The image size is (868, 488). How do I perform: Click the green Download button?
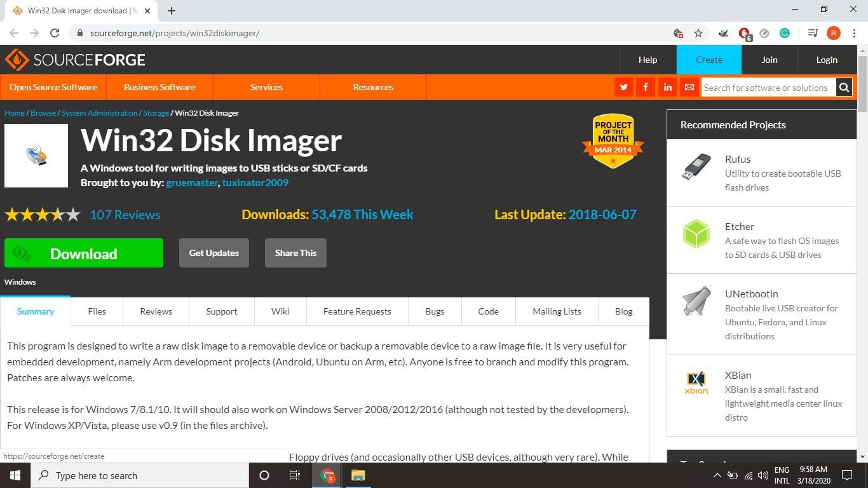[x=84, y=253]
